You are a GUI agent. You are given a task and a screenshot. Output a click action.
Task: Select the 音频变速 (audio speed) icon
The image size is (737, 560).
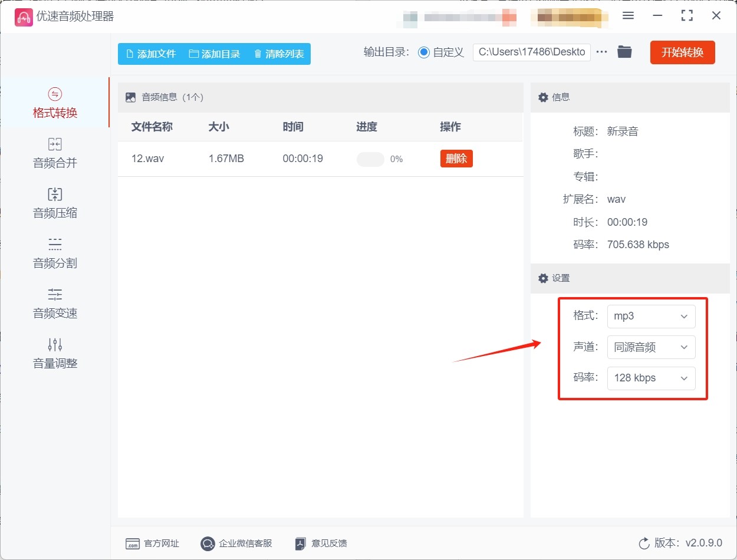[x=55, y=294]
